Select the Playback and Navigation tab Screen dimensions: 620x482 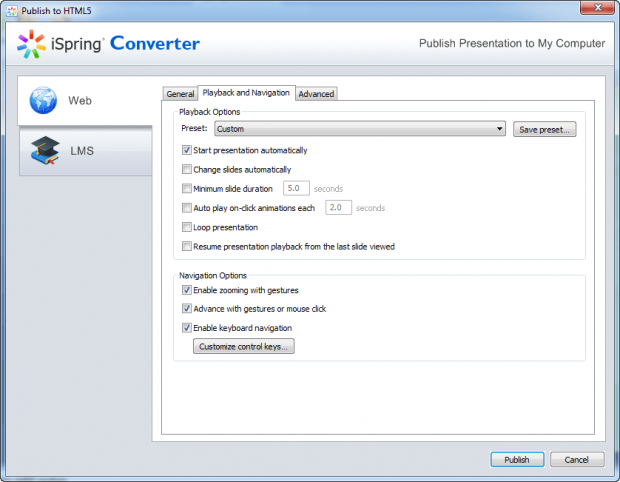(246, 93)
